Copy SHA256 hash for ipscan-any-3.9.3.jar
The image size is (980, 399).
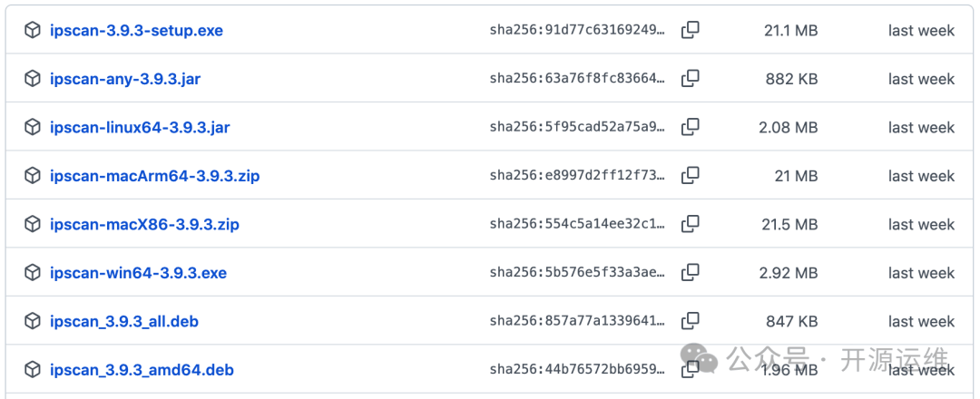pos(691,79)
